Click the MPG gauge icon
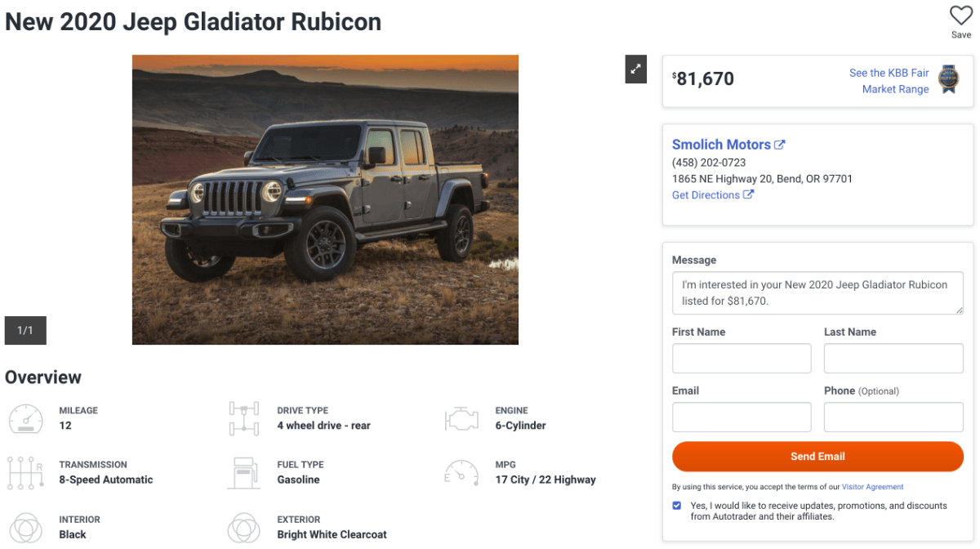 tap(461, 473)
